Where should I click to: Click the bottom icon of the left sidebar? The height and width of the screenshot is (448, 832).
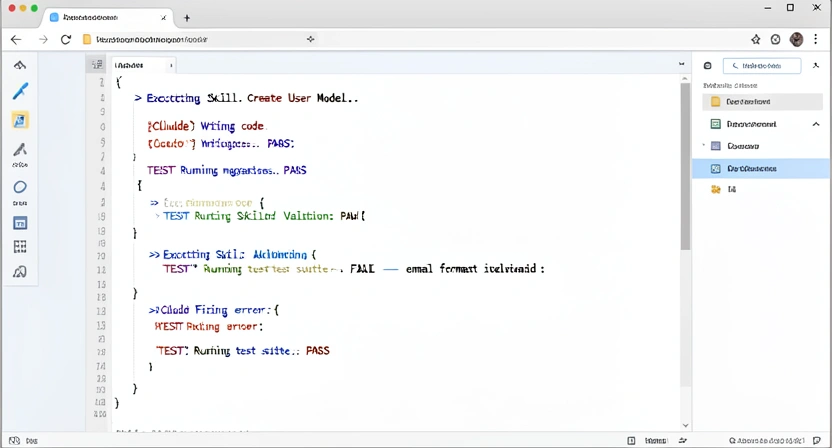tap(20, 272)
